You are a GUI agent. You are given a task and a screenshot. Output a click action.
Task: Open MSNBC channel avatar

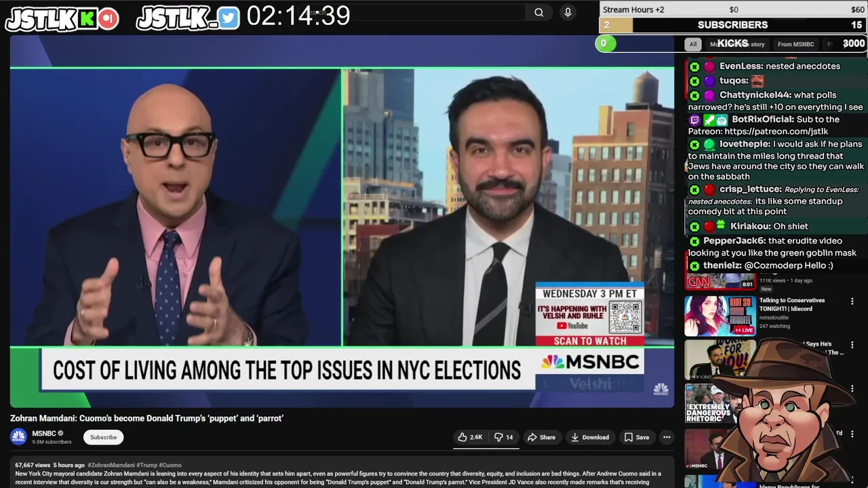[x=18, y=437]
